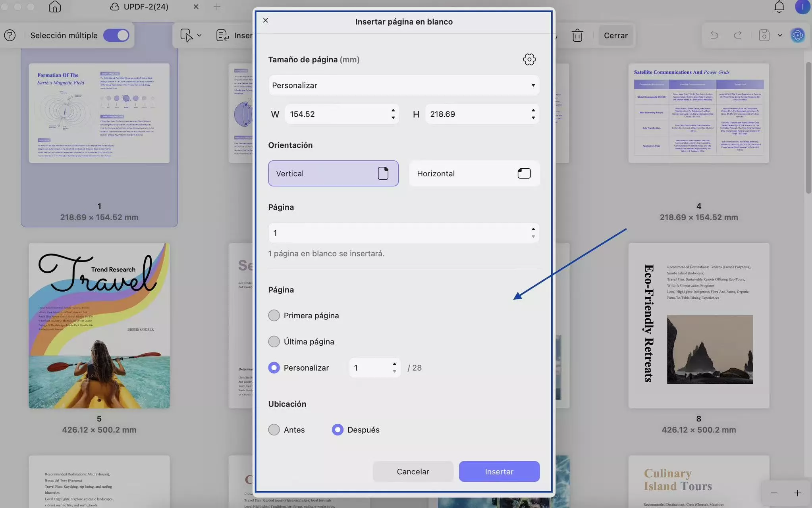The width and height of the screenshot is (812, 508).
Task: Expand the Personalizar page size dropdown
Action: pyautogui.click(x=403, y=85)
